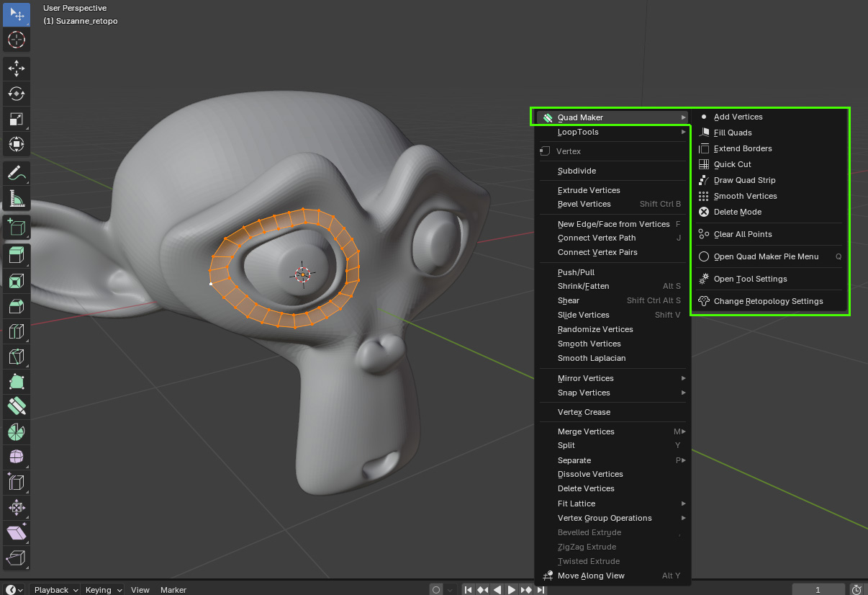Open the auto keyframing options dropdown arrow
This screenshot has width=868, height=595.
pyautogui.click(x=451, y=589)
